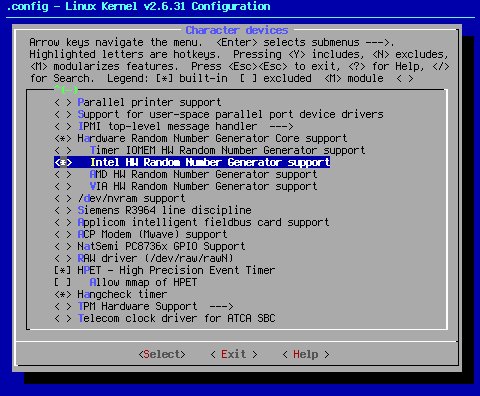Toggle the TPM Hardware Support state box

(63, 306)
